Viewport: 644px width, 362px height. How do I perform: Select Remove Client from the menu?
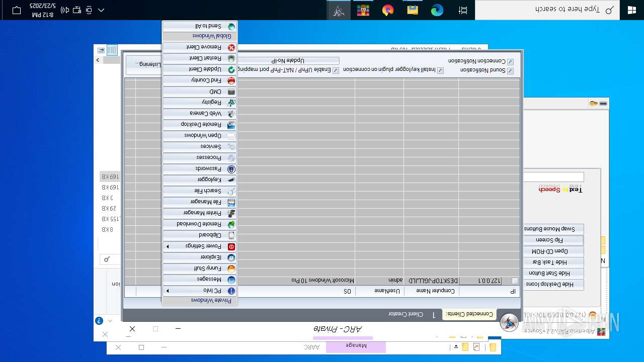[200, 47]
